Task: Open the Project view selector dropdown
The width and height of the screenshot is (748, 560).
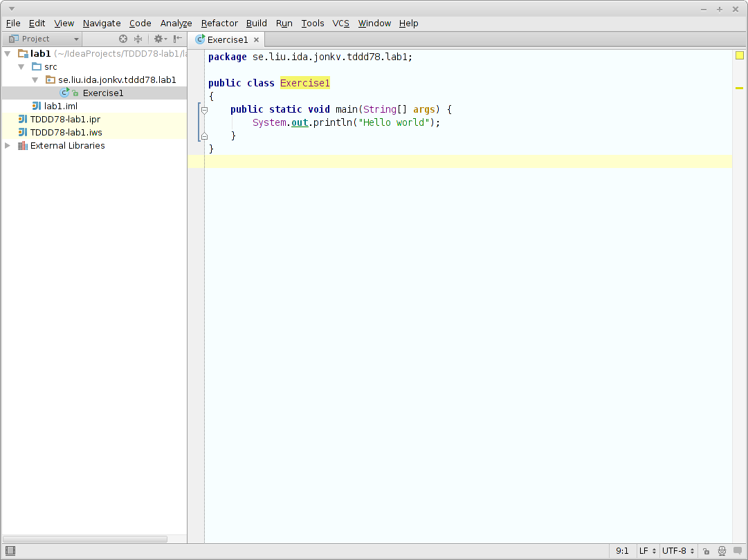Action: [x=43, y=39]
